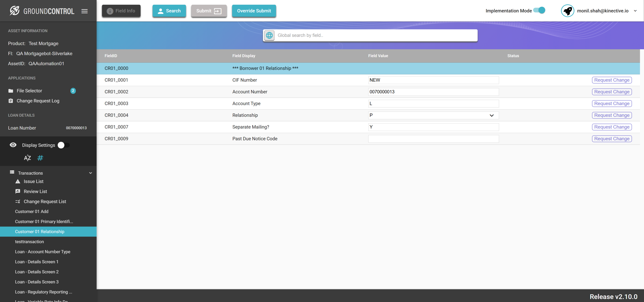Click Request Change for CIF Number
Viewport: 644px width, 302px height.
[611, 80]
